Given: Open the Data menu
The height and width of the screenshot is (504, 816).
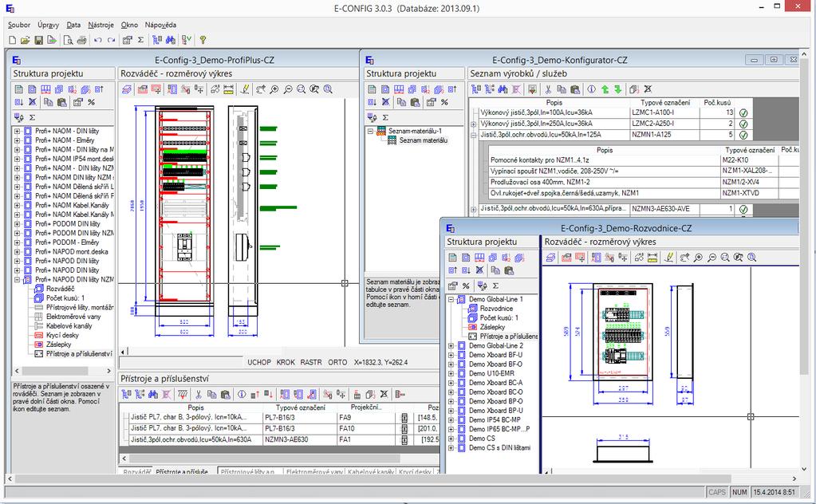Looking at the screenshot, I should (x=73, y=25).
